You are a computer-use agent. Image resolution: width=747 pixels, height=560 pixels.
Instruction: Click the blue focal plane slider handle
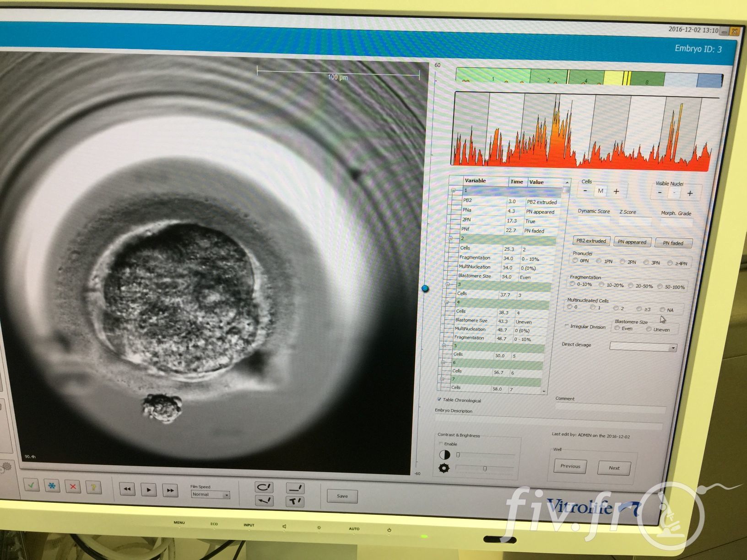(x=425, y=288)
